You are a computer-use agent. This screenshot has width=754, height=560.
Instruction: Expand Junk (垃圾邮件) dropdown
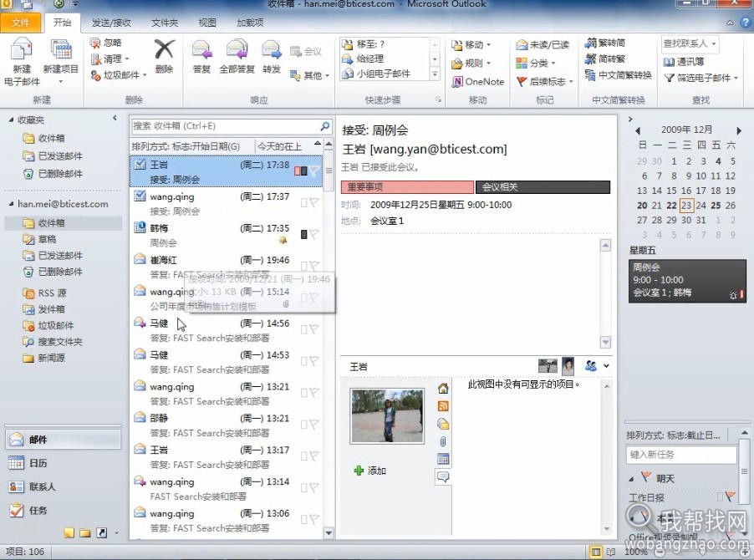coord(145,75)
